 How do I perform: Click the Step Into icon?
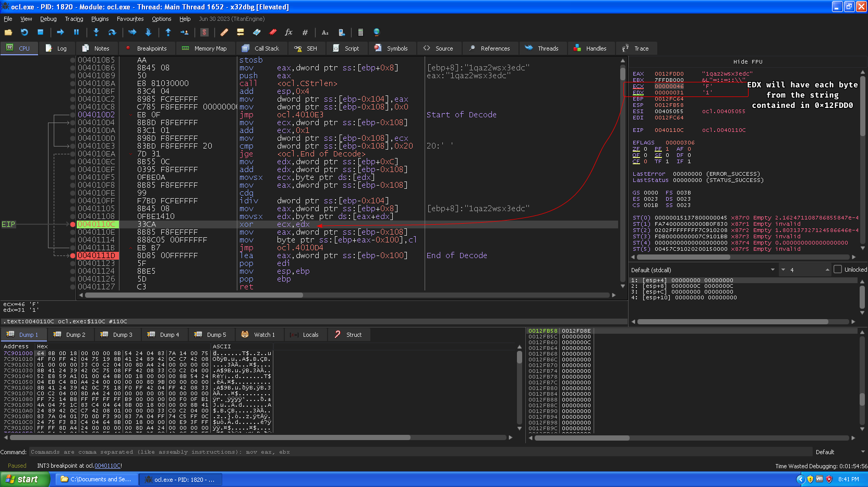pyautogui.click(x=96, y=32)
